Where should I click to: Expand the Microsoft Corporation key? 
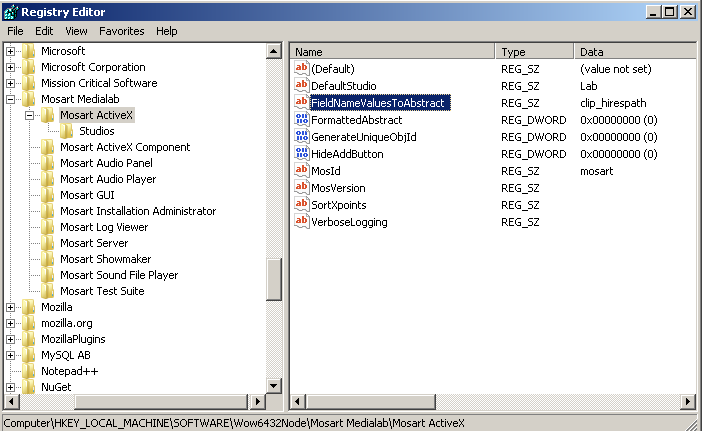11,67
